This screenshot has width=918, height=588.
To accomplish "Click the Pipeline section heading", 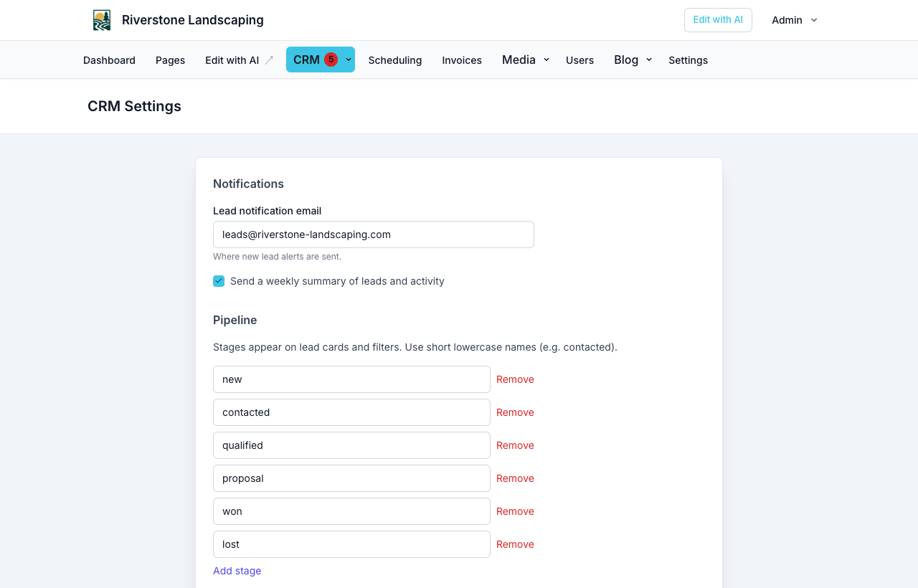I will [x=235, y=320].
